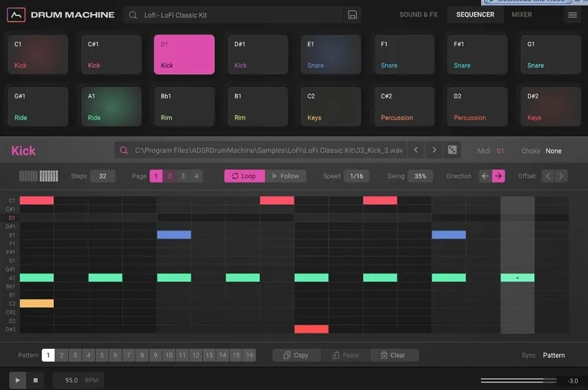588x390 pixels.
Task: Trigger the C#2 Percussion pad
Action: (404, 107)
